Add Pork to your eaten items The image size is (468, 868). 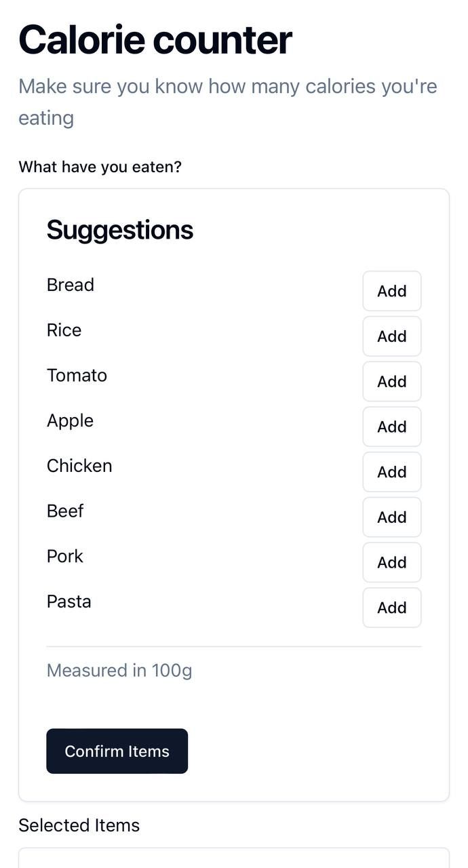click(391, 562)
